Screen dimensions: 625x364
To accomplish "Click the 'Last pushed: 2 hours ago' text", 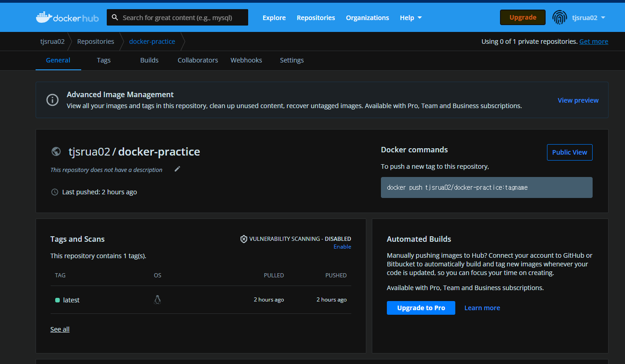I will (x=99, y=192).
